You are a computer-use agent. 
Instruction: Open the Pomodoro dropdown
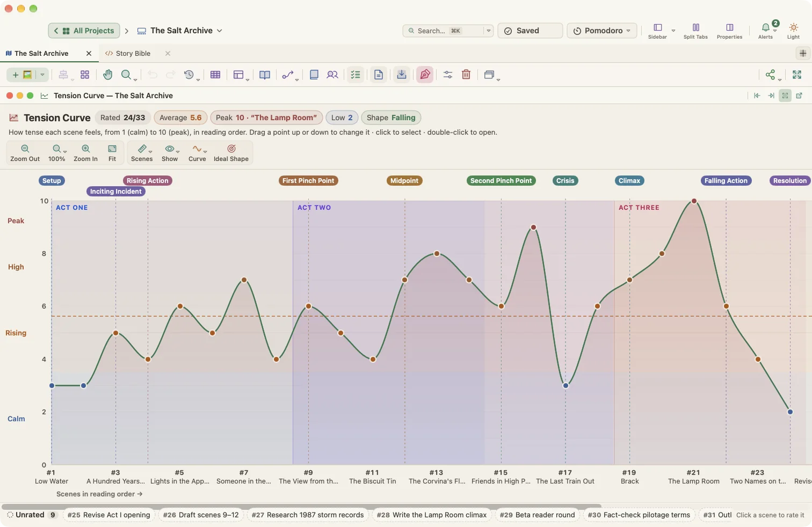click(602, 31)
